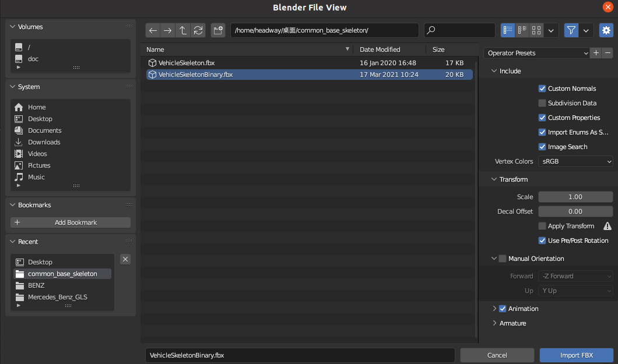Click the Import FBX button
The image size is (618, 364).
click(576, 355)
